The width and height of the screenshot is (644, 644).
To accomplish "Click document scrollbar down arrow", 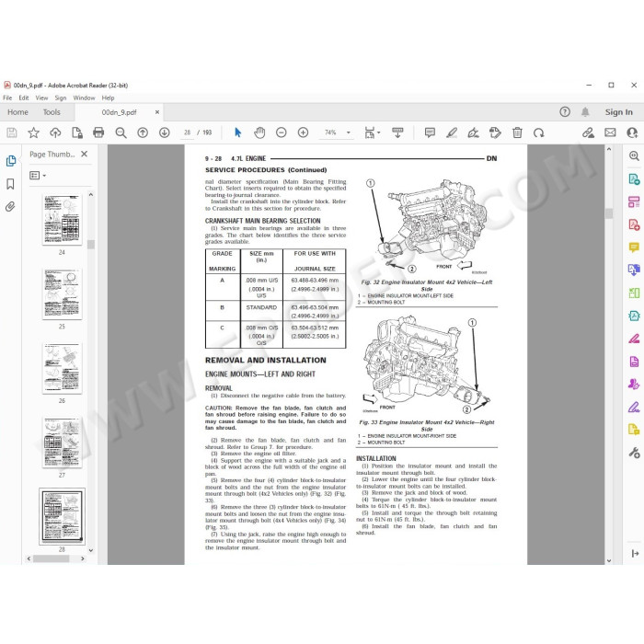I will click(609, 560).
